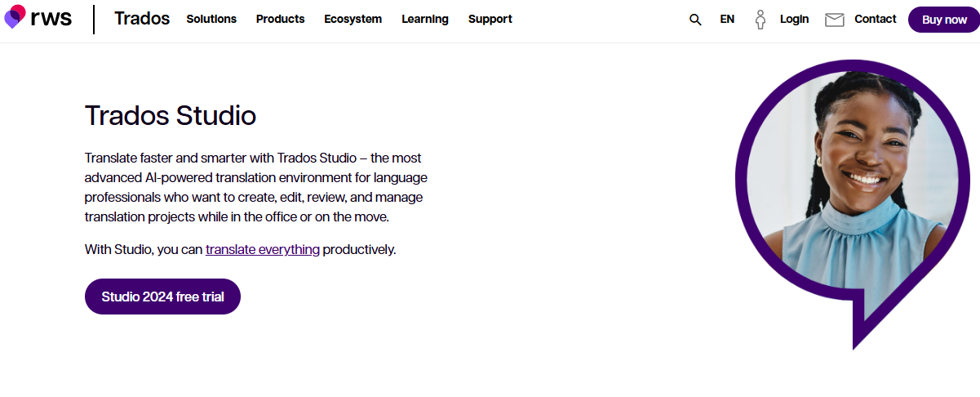Open the EN language selector

pos(727,20)
